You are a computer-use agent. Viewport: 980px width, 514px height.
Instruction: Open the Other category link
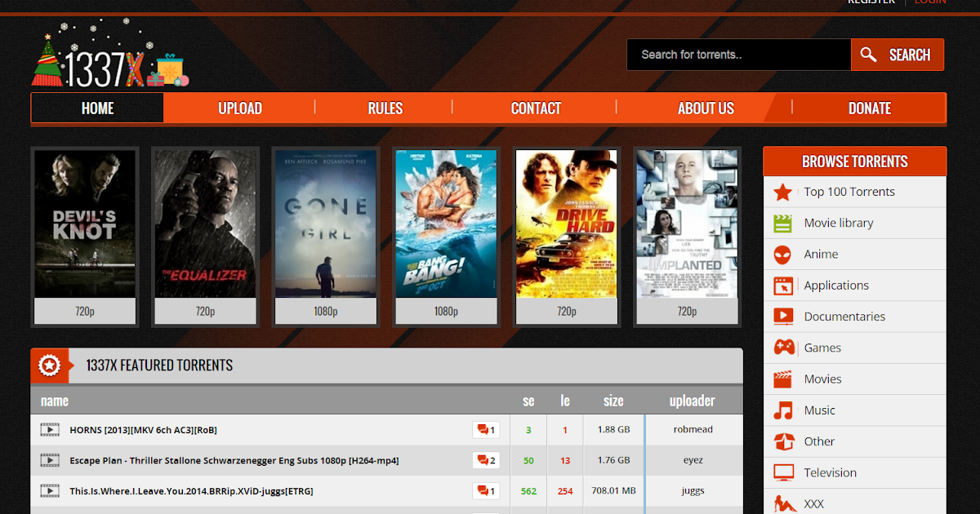tap(819, 441)
